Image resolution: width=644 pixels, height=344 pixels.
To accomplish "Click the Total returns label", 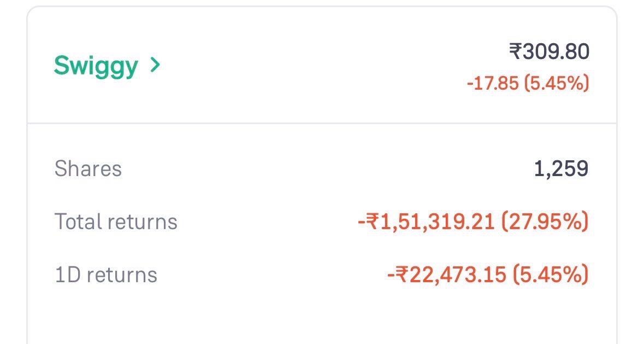I will pos(116,221).
